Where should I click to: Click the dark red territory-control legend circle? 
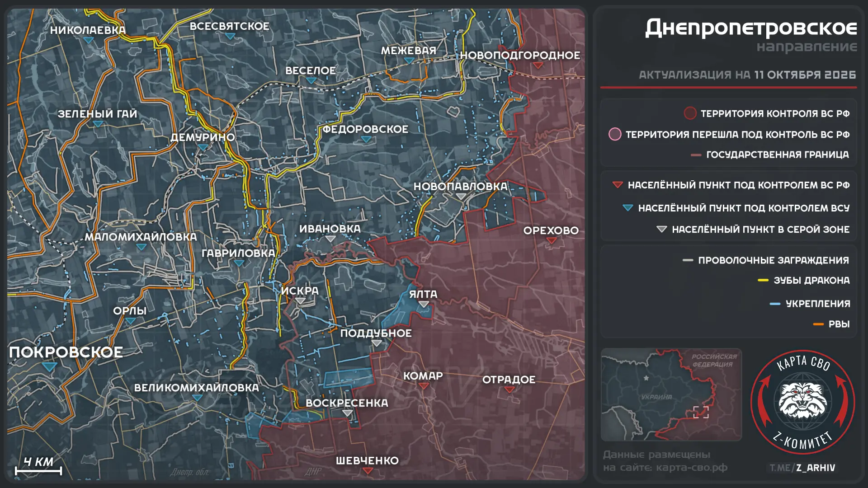pos(690,113)
